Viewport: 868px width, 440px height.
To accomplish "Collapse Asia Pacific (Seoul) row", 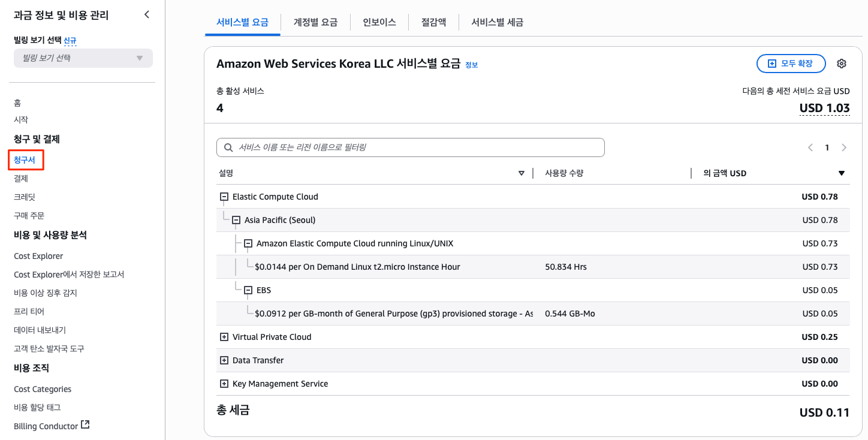I will click(x=236, y=220).
